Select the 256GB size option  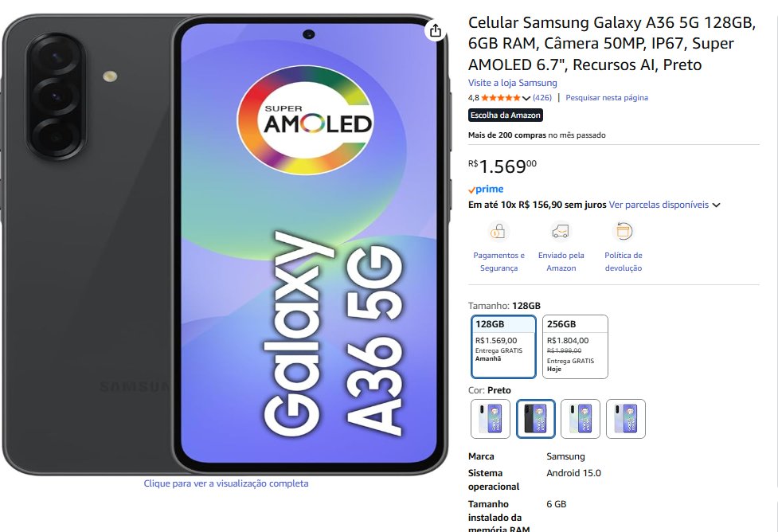(x=575, y=346)
